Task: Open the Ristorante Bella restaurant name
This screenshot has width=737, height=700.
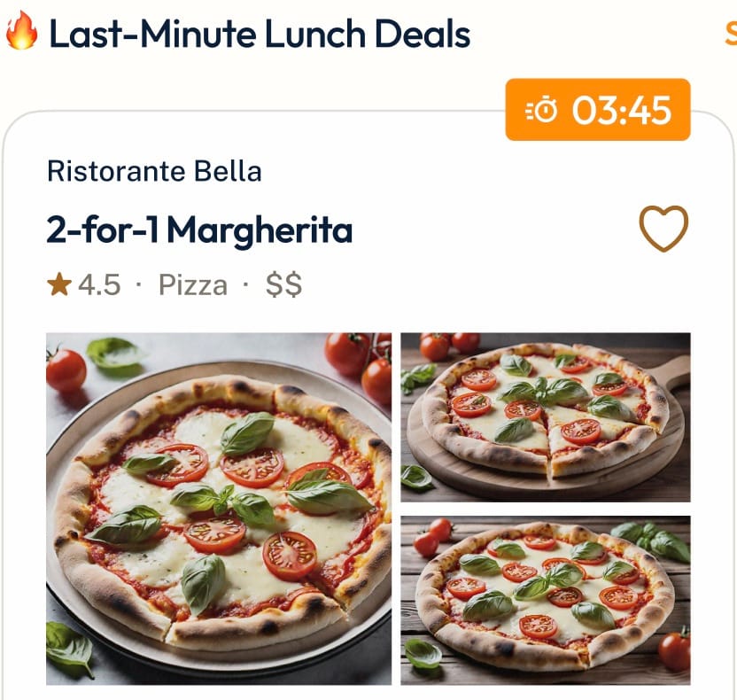Action: point(154,170)
